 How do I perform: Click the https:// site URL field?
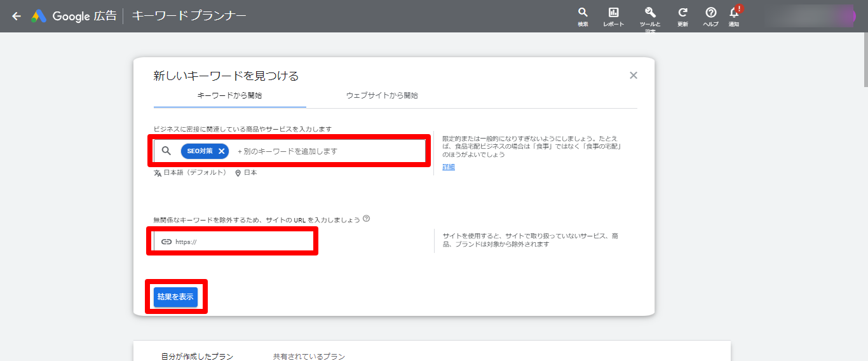[241, 242]
